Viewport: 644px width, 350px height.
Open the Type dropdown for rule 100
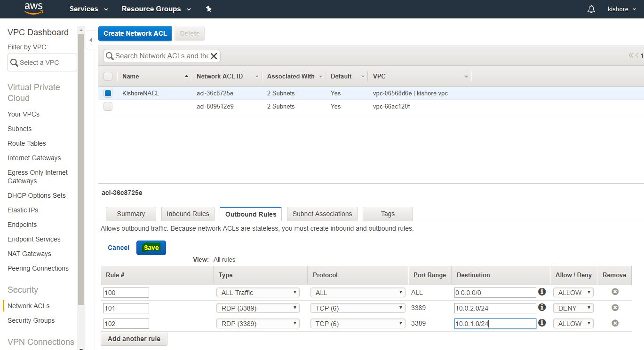click(258, 293)
